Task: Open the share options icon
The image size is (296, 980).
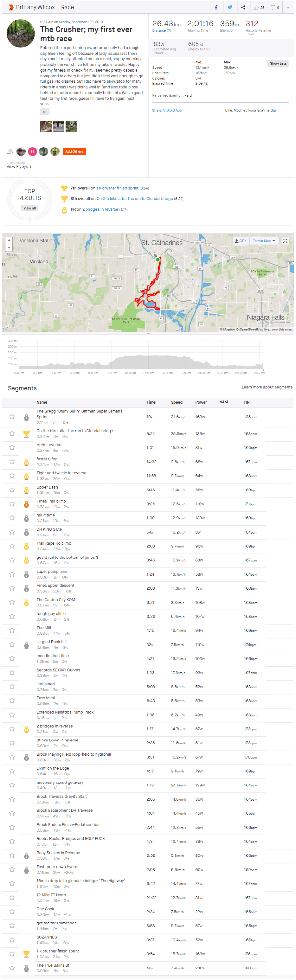Action: click(x=243, y=7)
